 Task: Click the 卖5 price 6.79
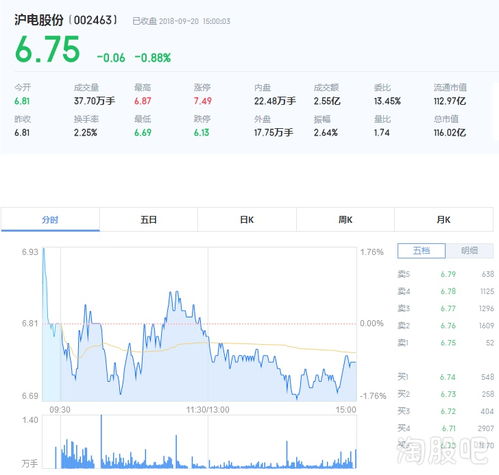pyautogui.click(x=448, y=274)
